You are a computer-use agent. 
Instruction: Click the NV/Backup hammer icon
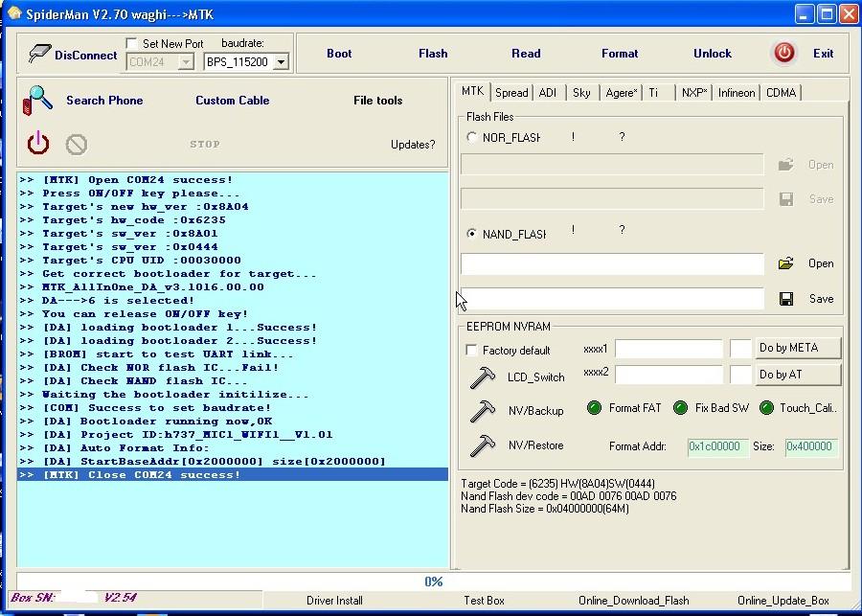tap(483, 411)
